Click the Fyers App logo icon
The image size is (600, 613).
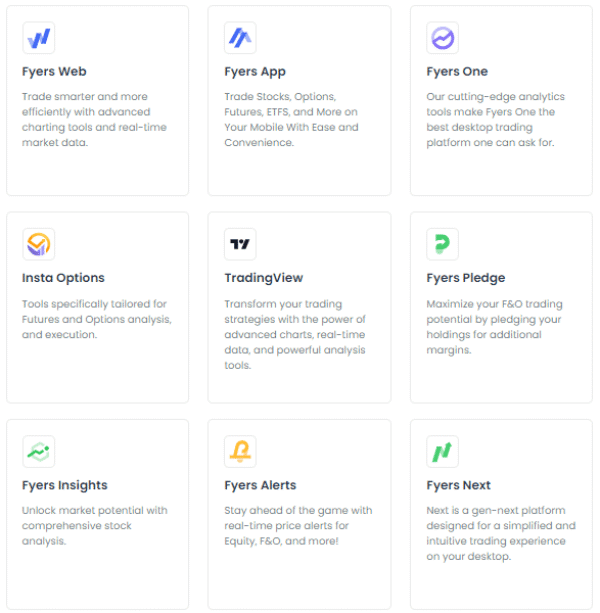click(241, 38)
